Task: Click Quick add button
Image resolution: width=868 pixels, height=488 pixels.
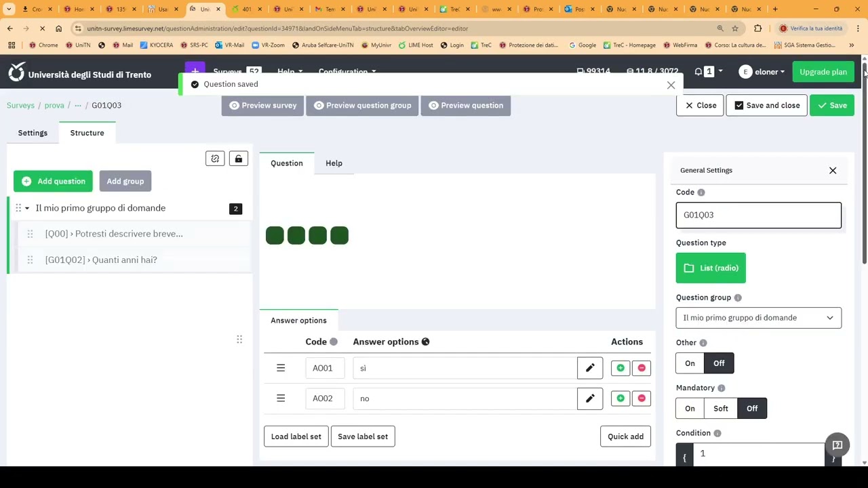Action: 625,436
